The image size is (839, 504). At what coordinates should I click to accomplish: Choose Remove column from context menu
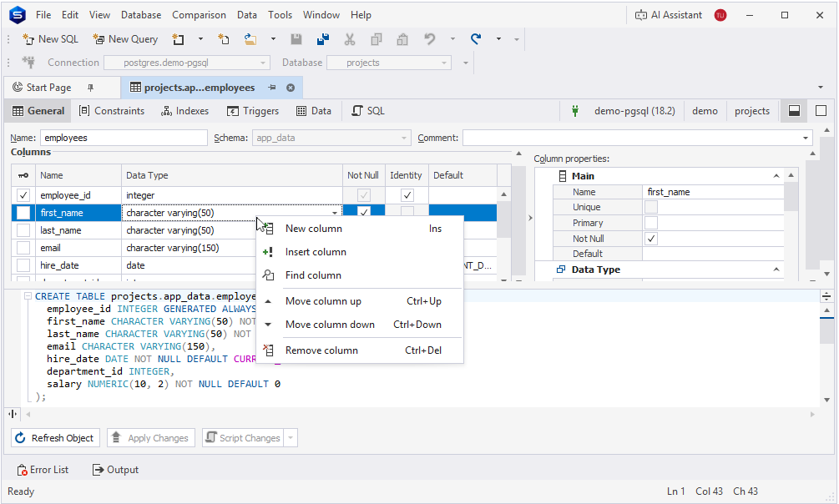(360, 350)
